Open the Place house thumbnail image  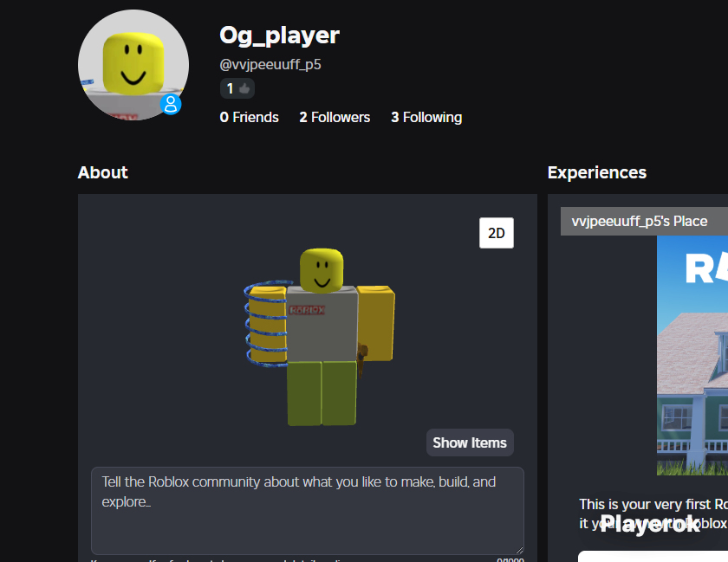coord(692,356)
